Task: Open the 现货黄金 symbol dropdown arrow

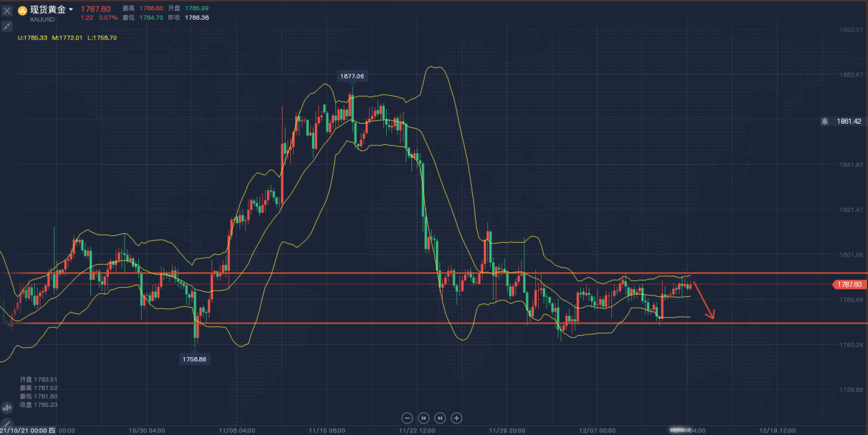Action: pyautogui.click(x=71, y=10)
